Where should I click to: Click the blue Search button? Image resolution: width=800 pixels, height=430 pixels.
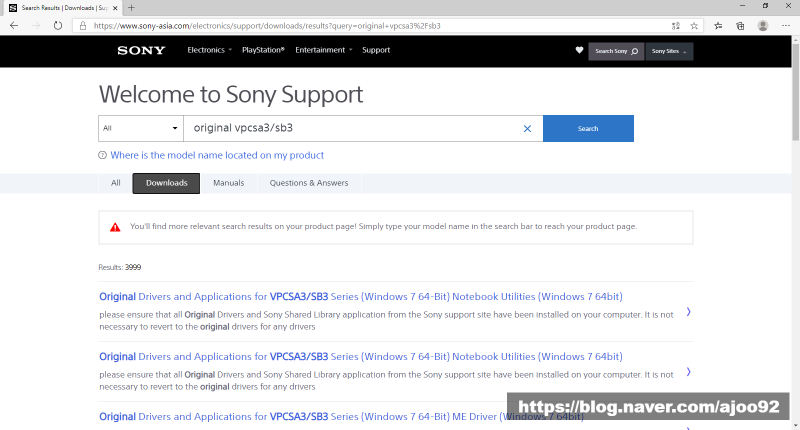(x=588, y=129)
